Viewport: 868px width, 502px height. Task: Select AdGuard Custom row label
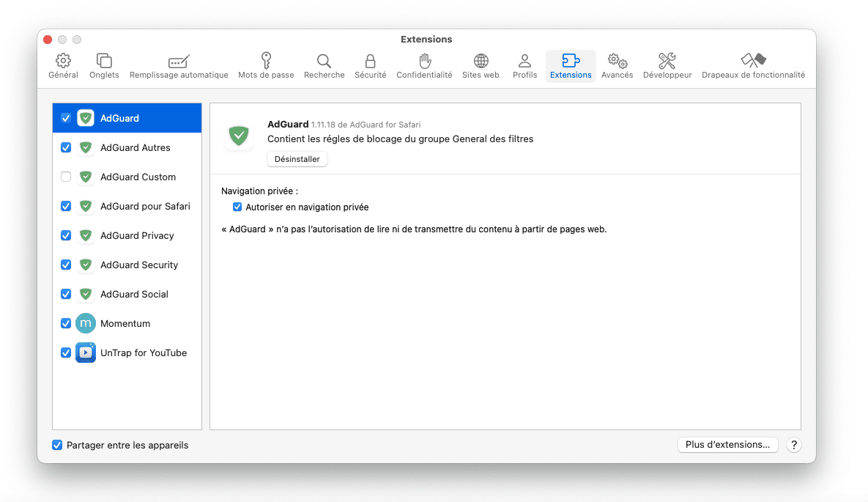coord(138,177)
